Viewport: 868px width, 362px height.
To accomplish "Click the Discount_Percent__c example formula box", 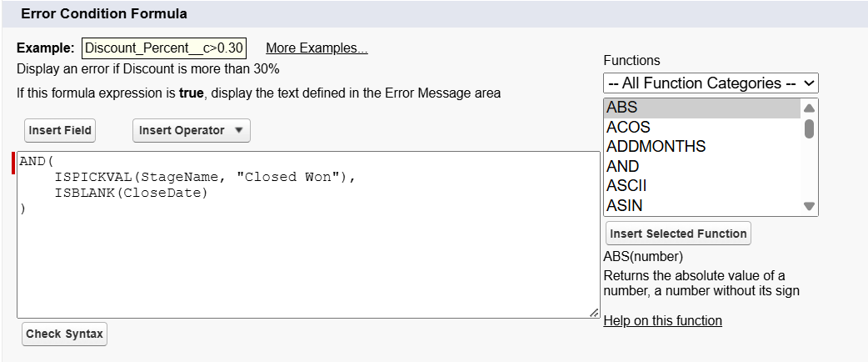I will click(164, 48).
